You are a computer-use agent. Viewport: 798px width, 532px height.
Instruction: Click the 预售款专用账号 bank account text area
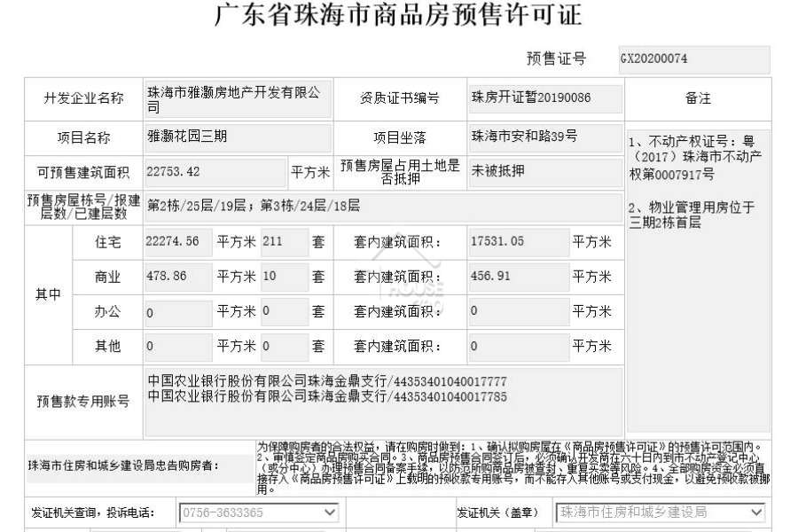383,403
